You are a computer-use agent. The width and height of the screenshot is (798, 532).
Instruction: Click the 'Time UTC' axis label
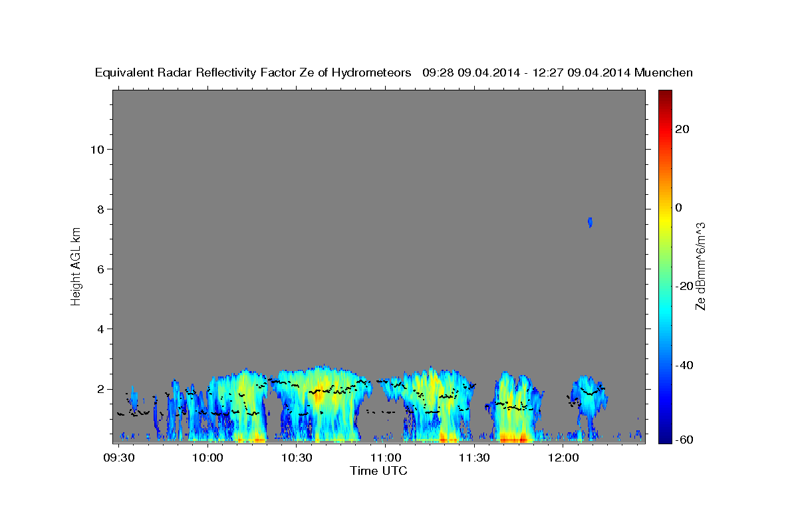pos(378,471)
